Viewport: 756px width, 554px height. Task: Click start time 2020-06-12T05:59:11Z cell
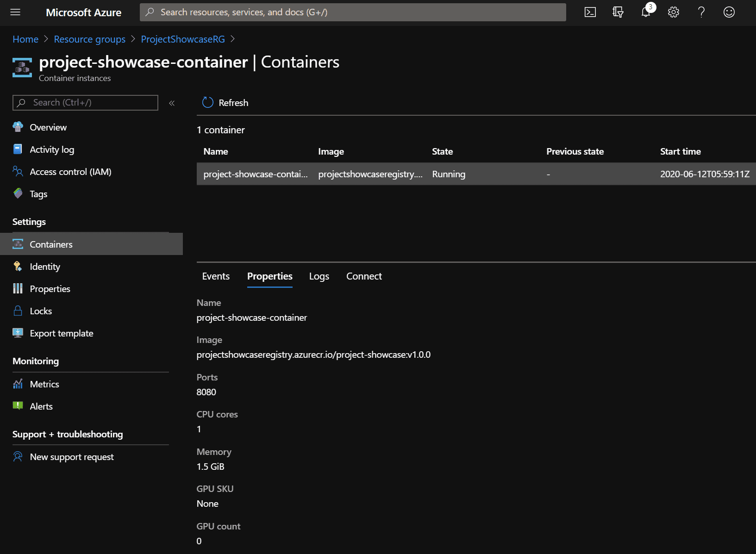(x=705, y=174)
